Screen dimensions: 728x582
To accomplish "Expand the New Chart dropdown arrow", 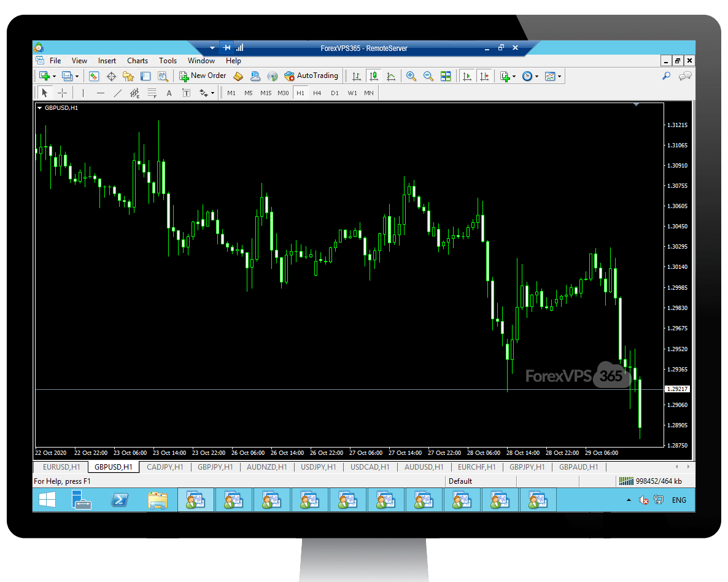I will [x=54, y=76].
